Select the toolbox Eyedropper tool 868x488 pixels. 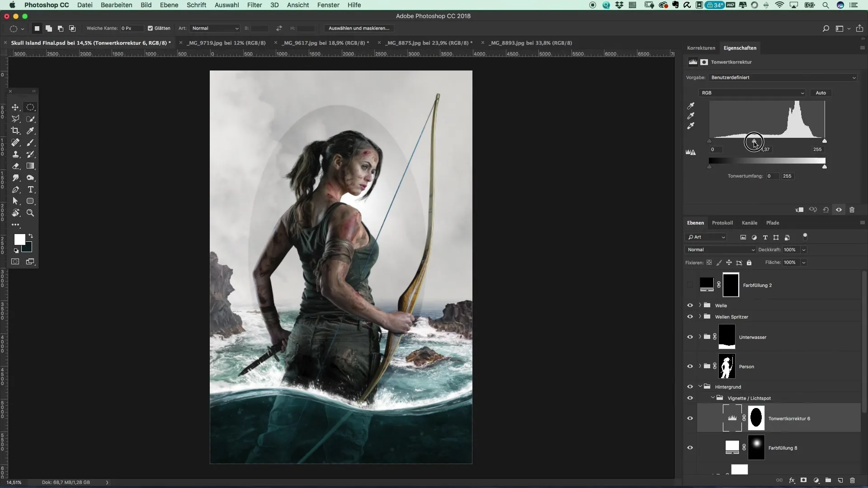30,131
